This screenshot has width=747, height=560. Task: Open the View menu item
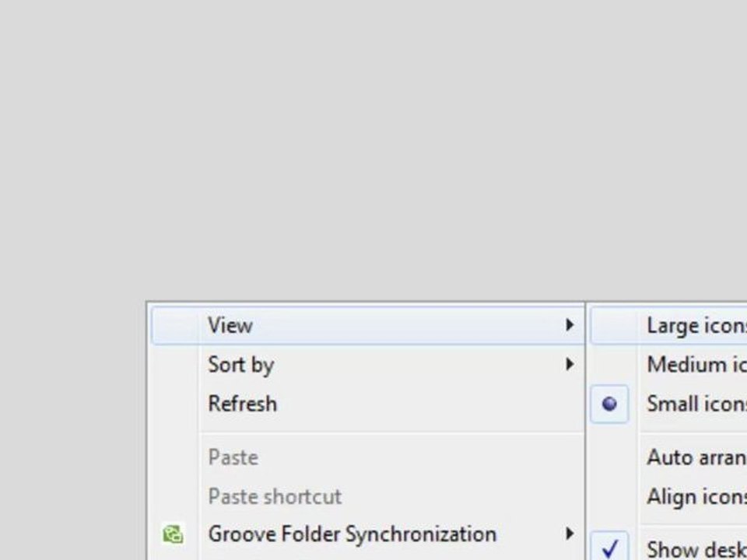click(368, 325)
